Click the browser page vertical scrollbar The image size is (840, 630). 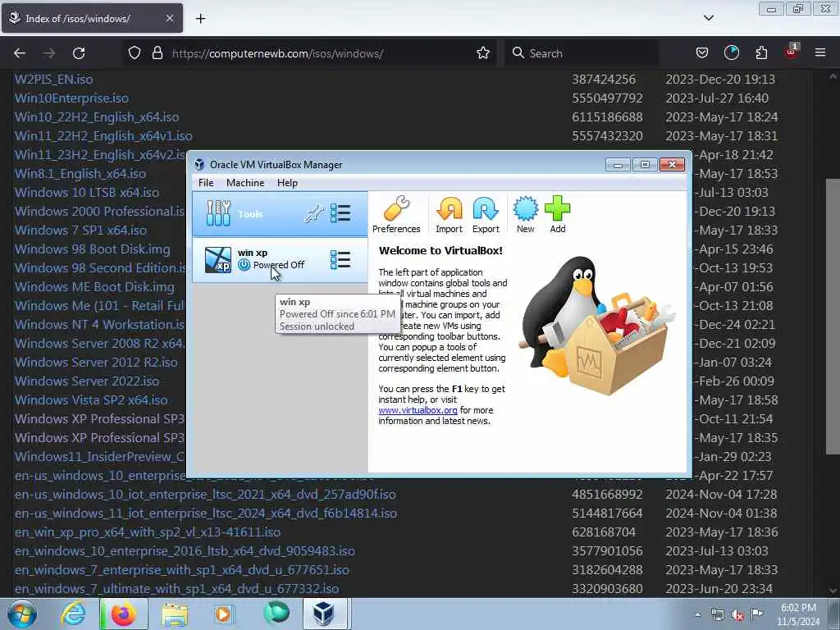[833, 316]
